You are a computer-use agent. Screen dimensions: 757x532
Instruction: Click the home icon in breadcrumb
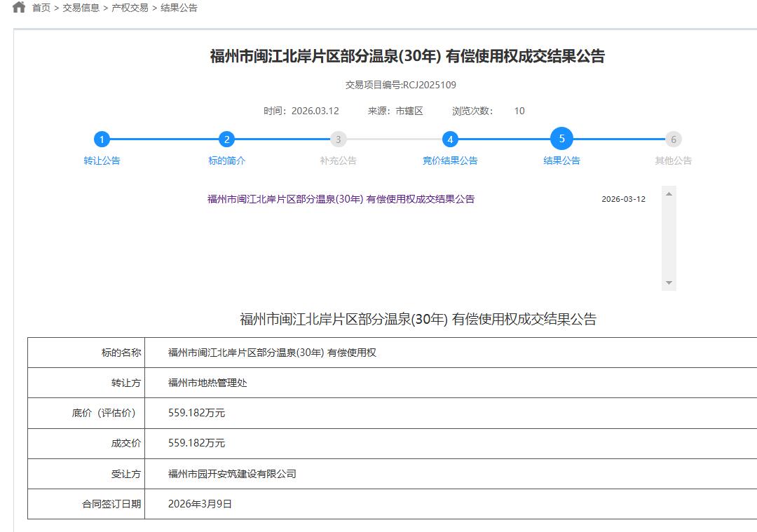click(x=19, y=8)
